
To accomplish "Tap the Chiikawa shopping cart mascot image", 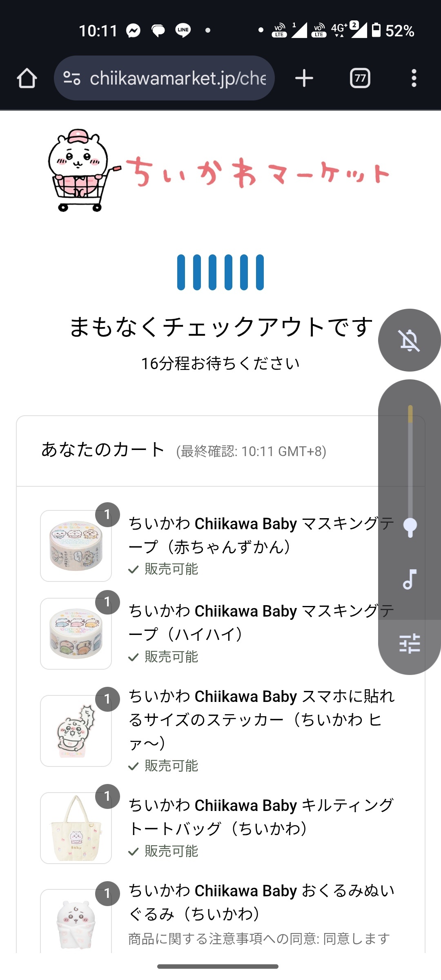I will 80,170.
